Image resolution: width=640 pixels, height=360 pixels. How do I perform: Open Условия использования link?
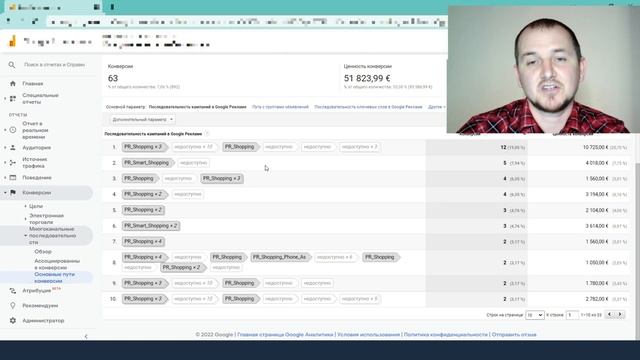[368, 334]
